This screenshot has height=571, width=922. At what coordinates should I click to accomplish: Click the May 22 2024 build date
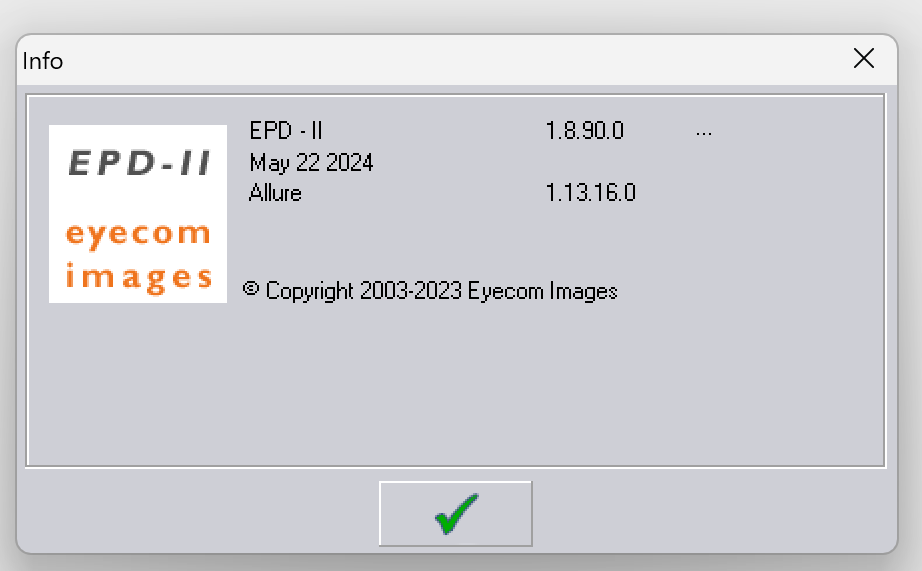311,162
